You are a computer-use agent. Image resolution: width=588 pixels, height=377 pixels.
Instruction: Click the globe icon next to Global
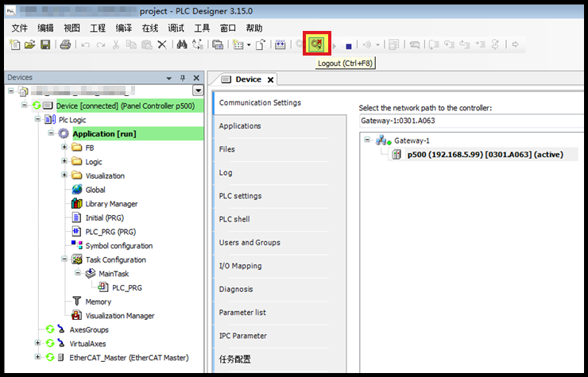pos(77,190)
